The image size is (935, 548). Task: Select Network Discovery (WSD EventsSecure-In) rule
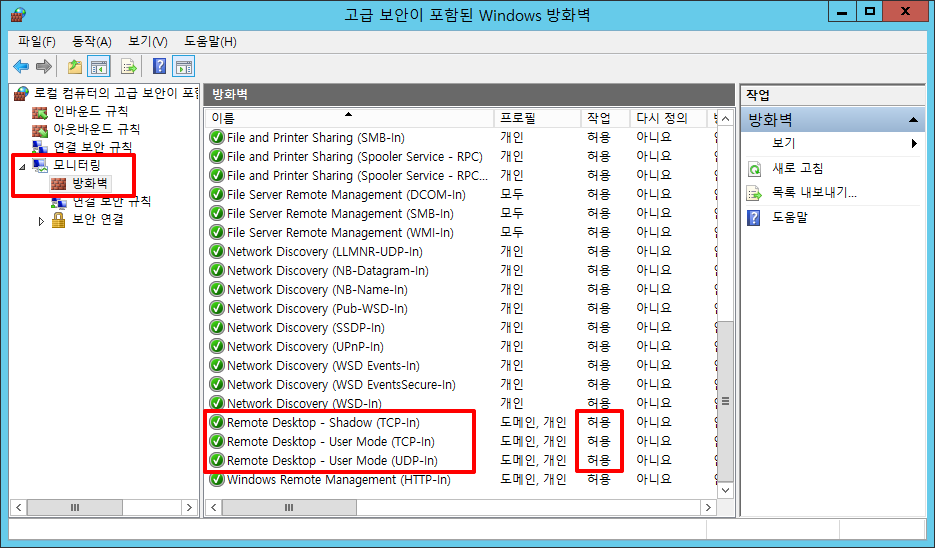(x=341, y=385)
